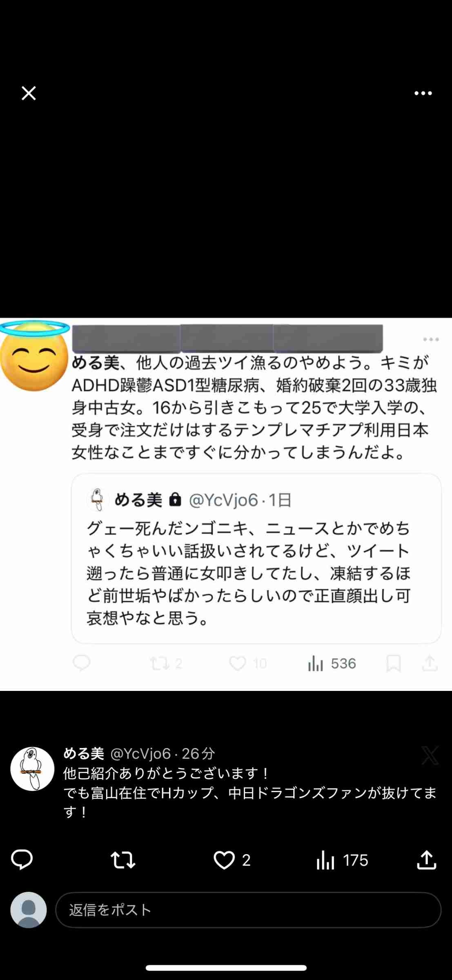Tap the 返信をポスト reply field

click(x=248, y=910)
